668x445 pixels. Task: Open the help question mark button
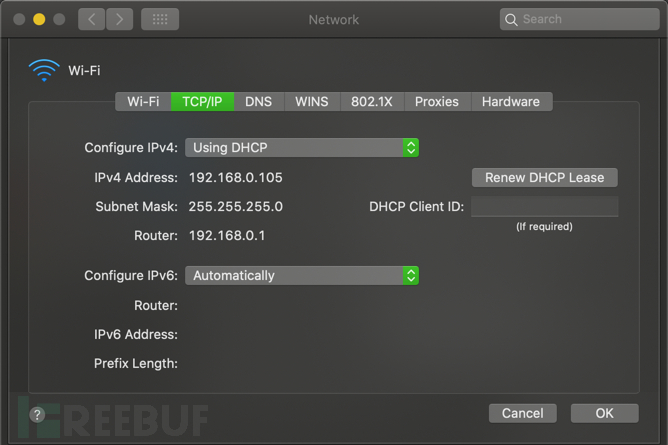(37, 414)
